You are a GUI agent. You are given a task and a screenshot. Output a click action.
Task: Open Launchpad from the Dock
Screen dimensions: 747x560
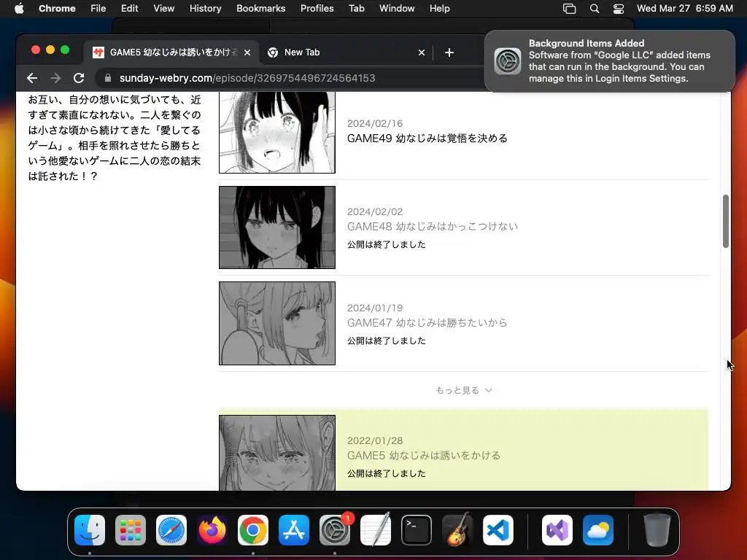point(130,530)
